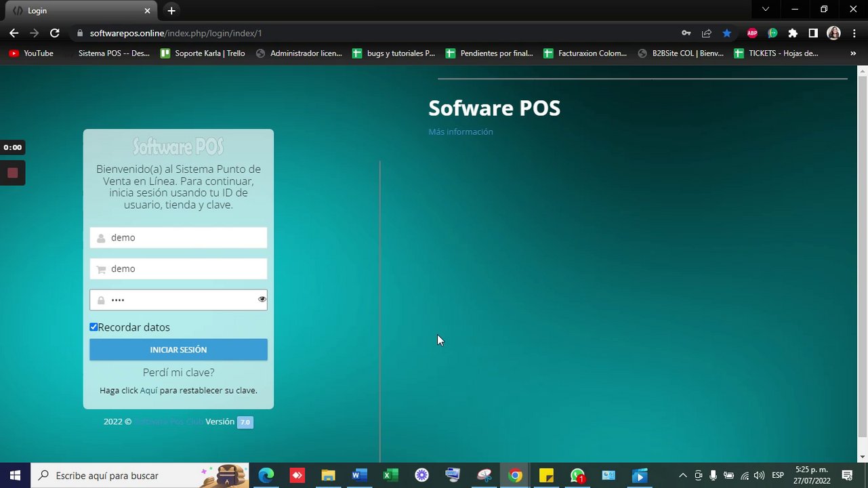Focus the username field containing demo

[x=178, y=237]
